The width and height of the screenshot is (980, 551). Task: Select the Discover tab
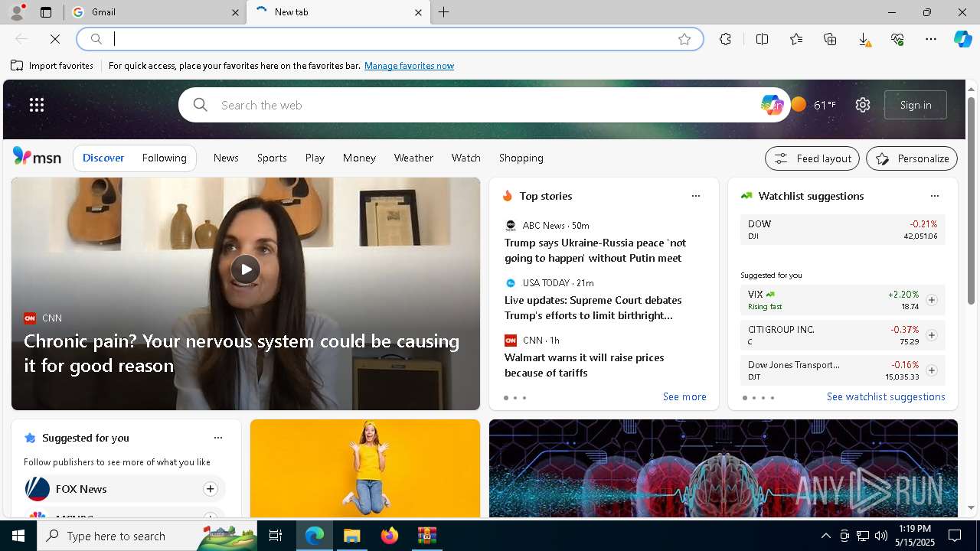(x=103, y=158)
